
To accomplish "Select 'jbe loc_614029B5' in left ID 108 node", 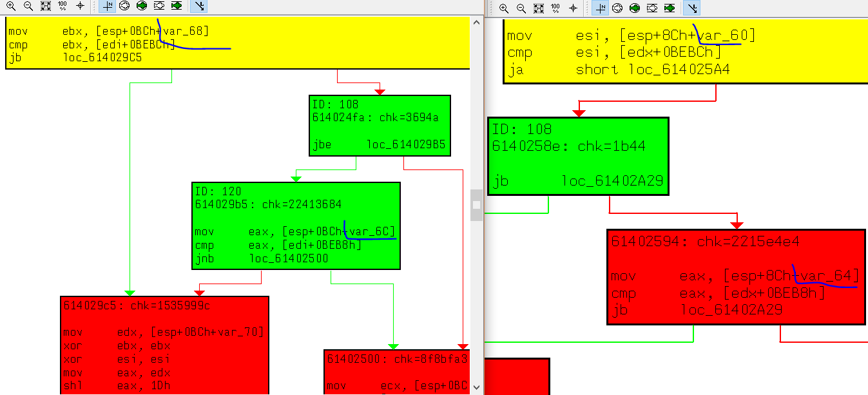I will click(378, 145).
